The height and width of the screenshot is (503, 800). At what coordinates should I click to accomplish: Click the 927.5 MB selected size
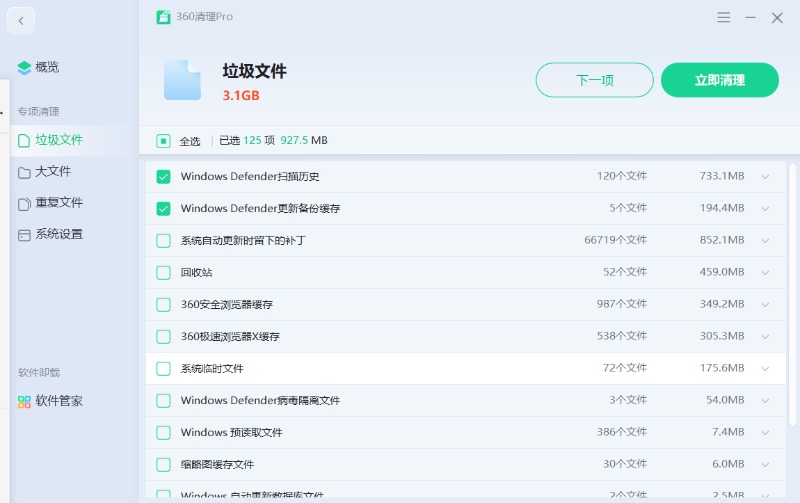point(304,141)
